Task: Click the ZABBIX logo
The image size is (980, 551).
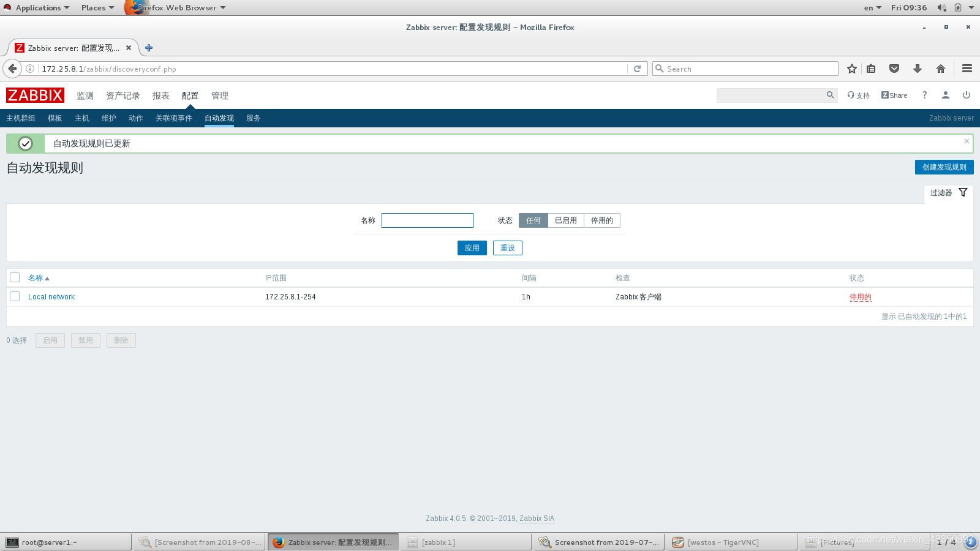Action: 35,96
